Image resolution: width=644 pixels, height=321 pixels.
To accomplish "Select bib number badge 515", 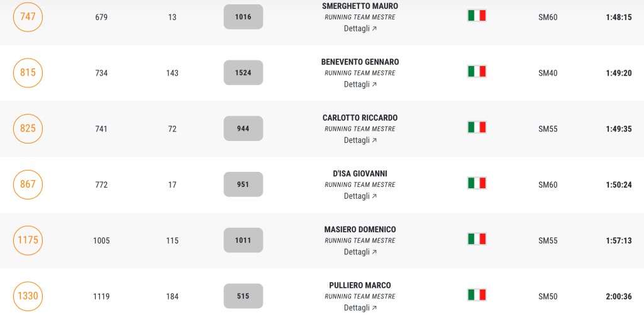I will (x=243, y=296).
